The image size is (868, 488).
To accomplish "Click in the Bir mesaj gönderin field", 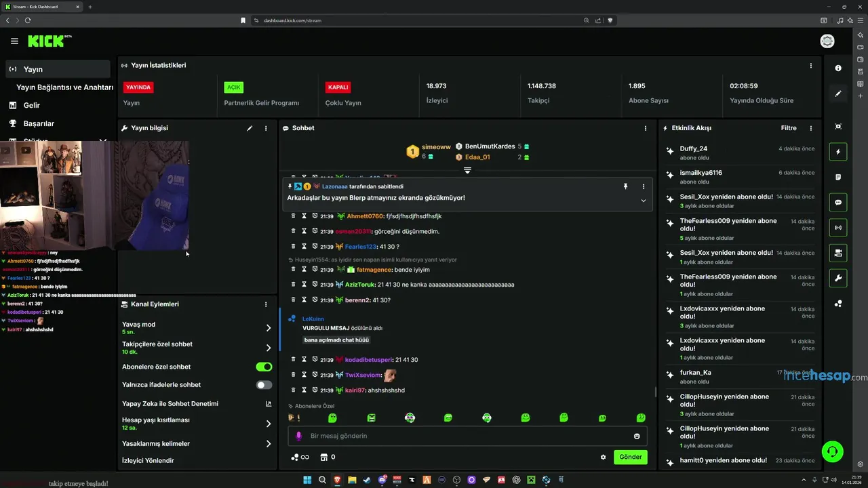I will pyautogui.click(x=467, y=436).
